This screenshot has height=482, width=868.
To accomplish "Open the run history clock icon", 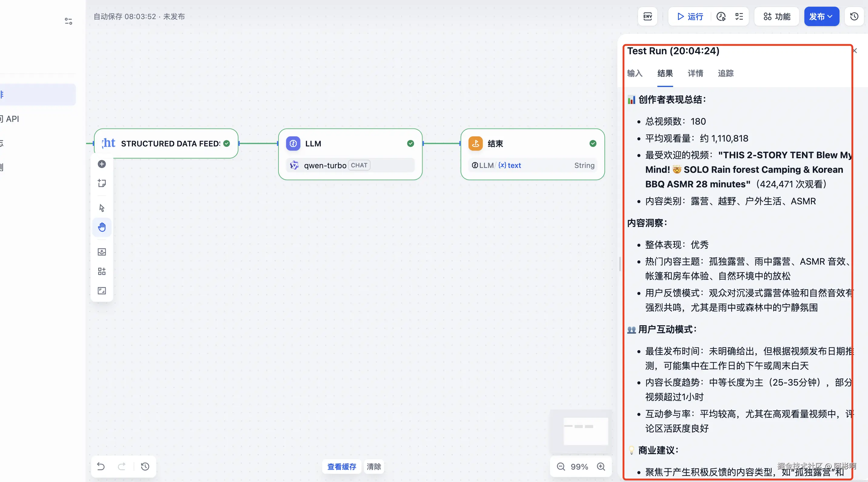I will tap(721, 16).
